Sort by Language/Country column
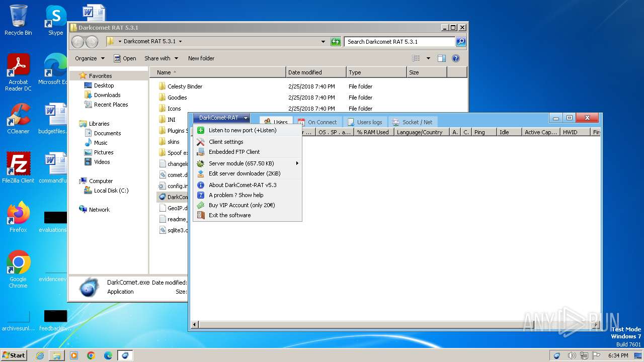Screen dimensions: 644x362 point(421,132)
